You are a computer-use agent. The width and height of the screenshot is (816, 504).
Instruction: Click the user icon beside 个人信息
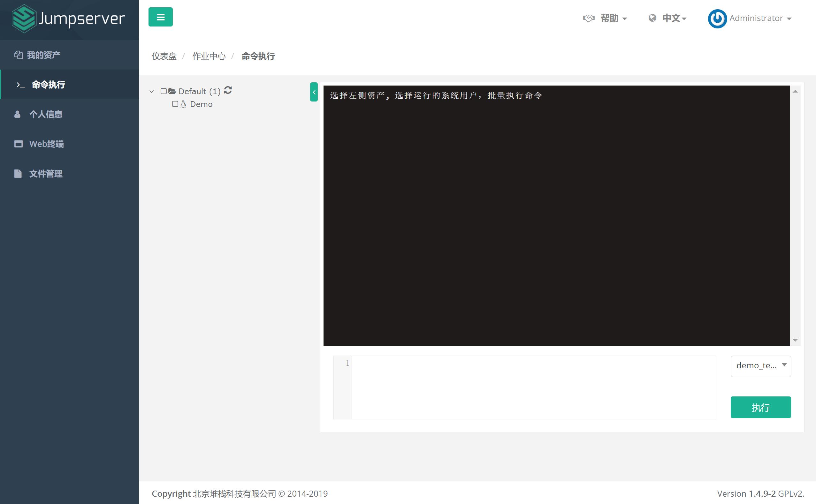[x=17, y=114]
